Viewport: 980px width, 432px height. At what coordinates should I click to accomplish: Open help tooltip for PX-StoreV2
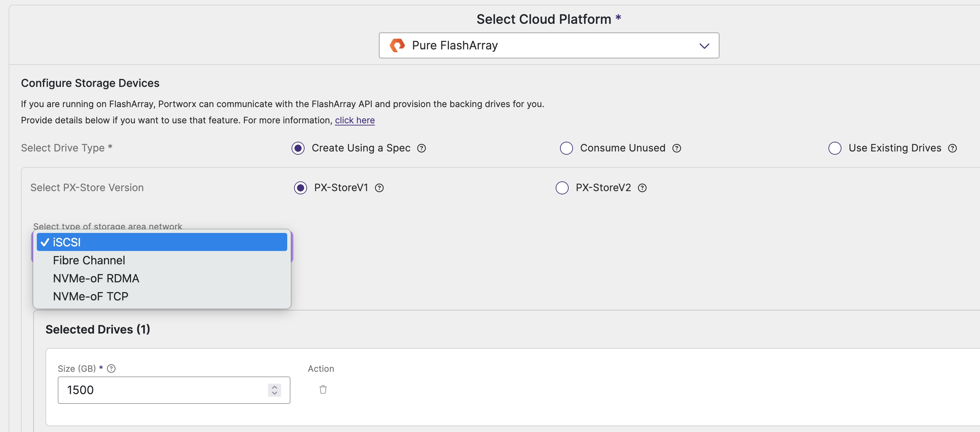point(642,188)
